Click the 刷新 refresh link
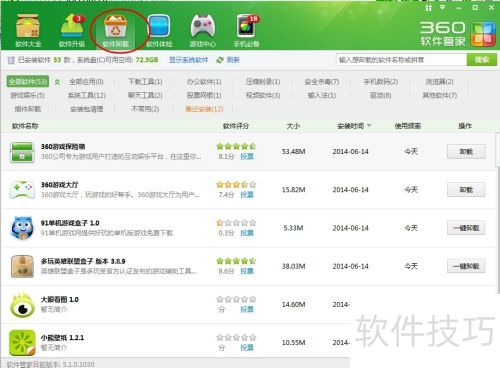This screenshot has width=500, height=368. [x=233, y=60]
